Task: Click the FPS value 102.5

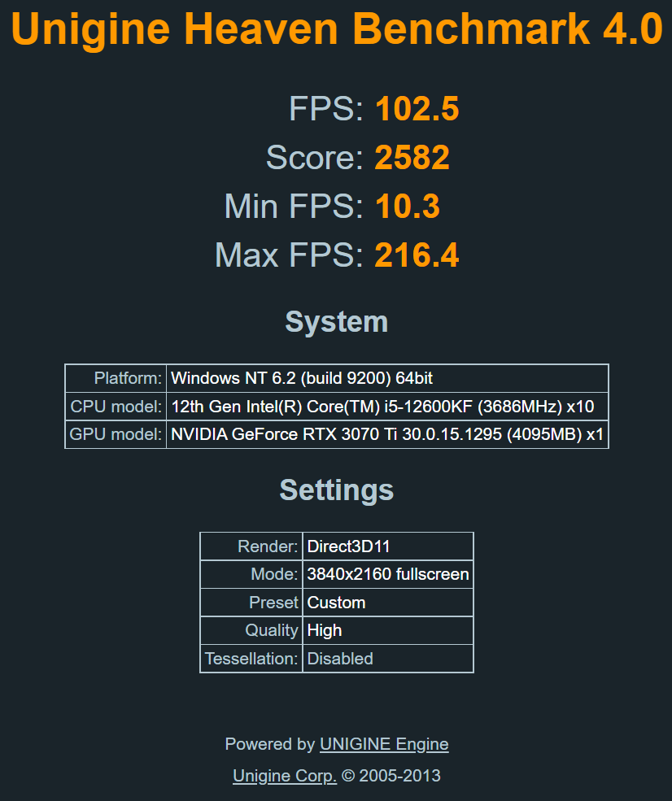Action: tap(417, 109)
